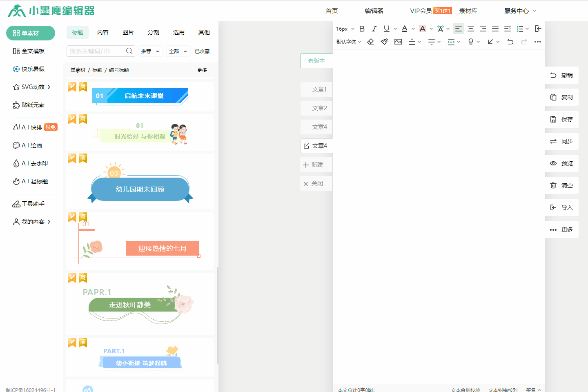Click 新建 to create an article
The height and width of the screenshot is (392, 588).
pos(316,165)
